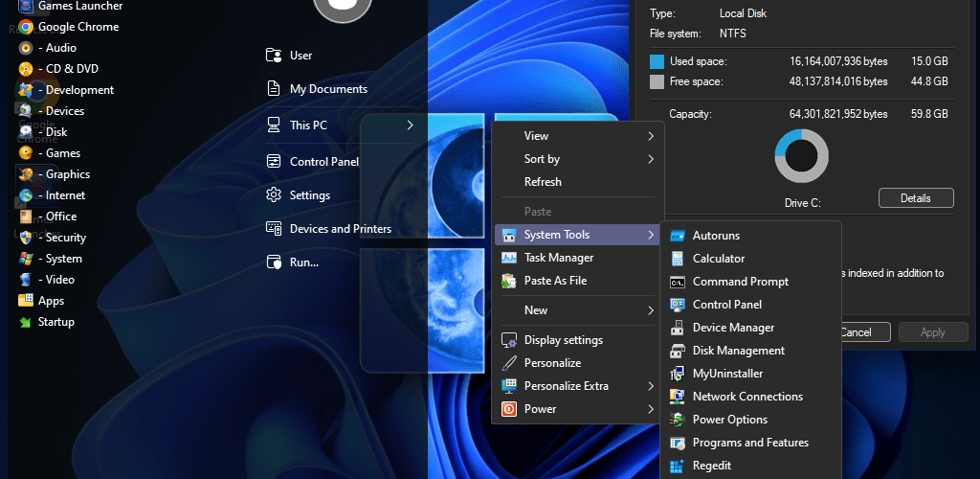Viewport: 980px width, 479px height.
Task: Choose Refresh in the context menu
Action: pos(577,182)
